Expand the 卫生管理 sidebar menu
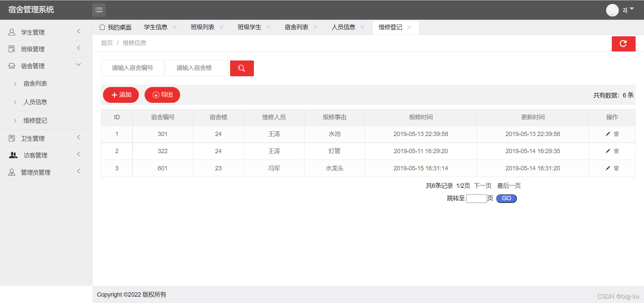The height and width of the screenshot is (303, 644). 46,138
